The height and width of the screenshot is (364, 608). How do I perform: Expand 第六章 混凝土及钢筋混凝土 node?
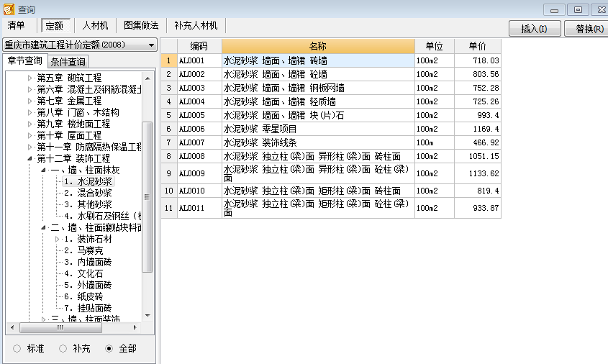[30, 89]
